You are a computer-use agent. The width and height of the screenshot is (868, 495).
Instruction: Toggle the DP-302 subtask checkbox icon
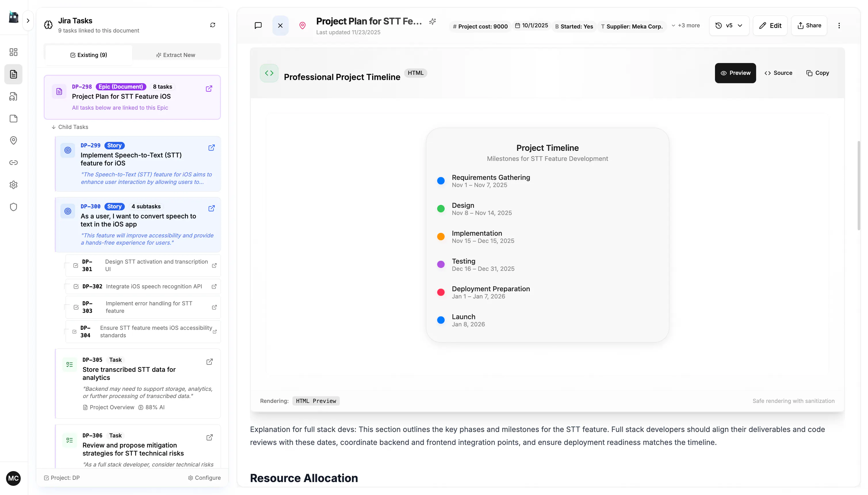(76, 287)
